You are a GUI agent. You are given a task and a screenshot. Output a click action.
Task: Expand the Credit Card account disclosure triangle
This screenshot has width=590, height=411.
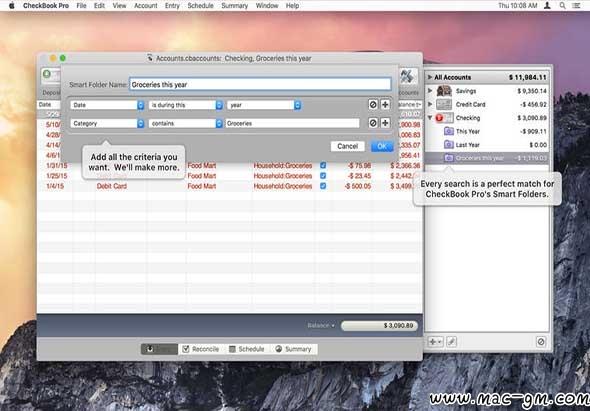pos(430,104)
